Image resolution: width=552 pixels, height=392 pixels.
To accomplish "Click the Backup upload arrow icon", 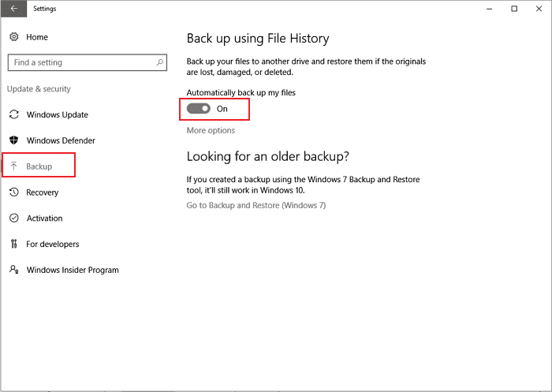I will [x=13, y=166].
